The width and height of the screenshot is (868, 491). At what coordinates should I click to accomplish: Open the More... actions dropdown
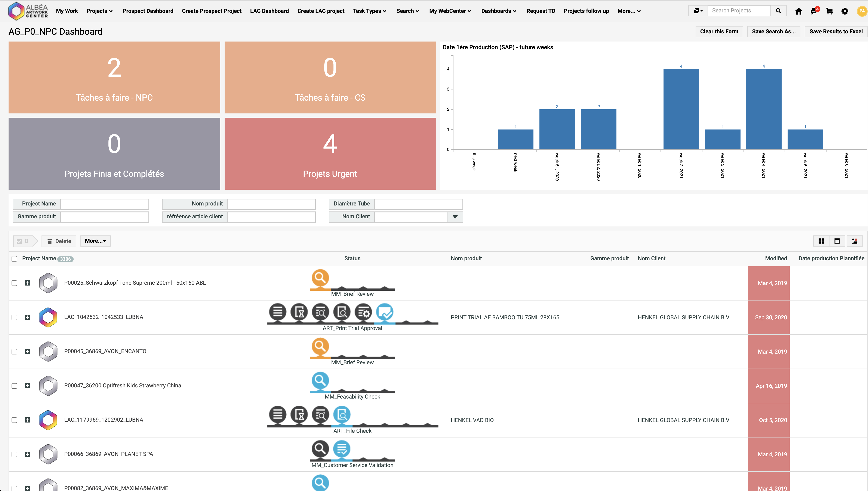click(95, 241)
